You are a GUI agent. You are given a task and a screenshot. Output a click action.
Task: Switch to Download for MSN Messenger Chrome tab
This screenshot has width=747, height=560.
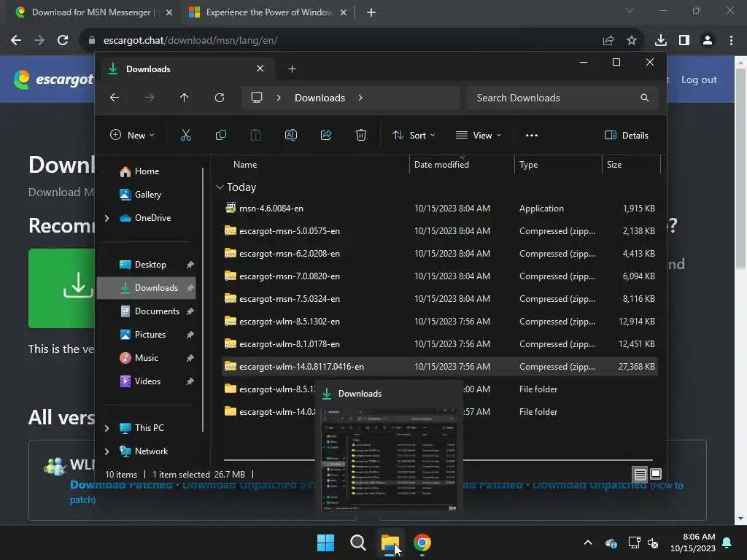92,12
